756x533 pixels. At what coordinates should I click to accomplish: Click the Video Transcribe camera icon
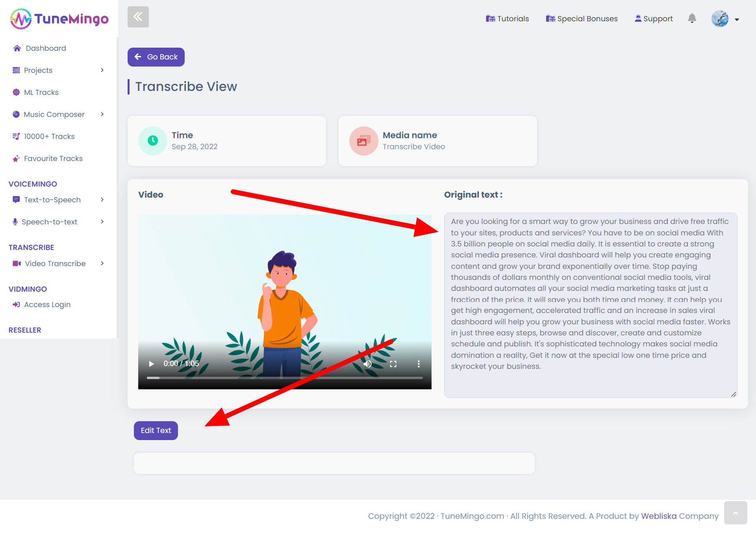point(17,263)
